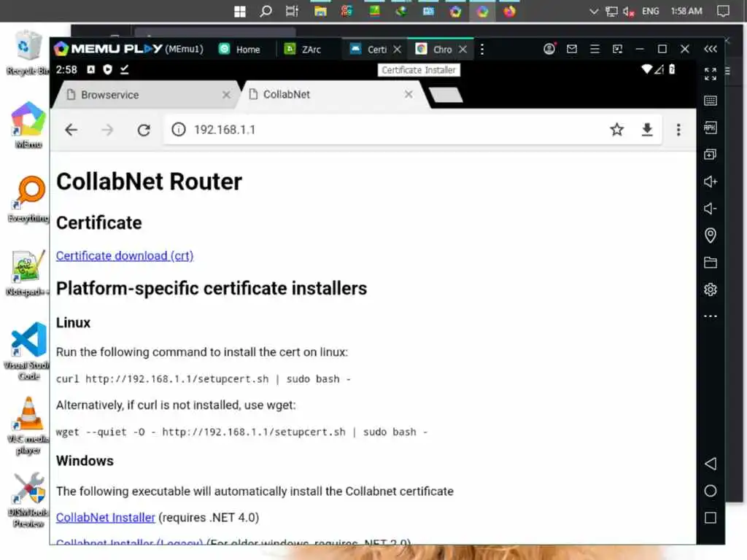Close the Browservice browser tab

click(x=226, y=95)
